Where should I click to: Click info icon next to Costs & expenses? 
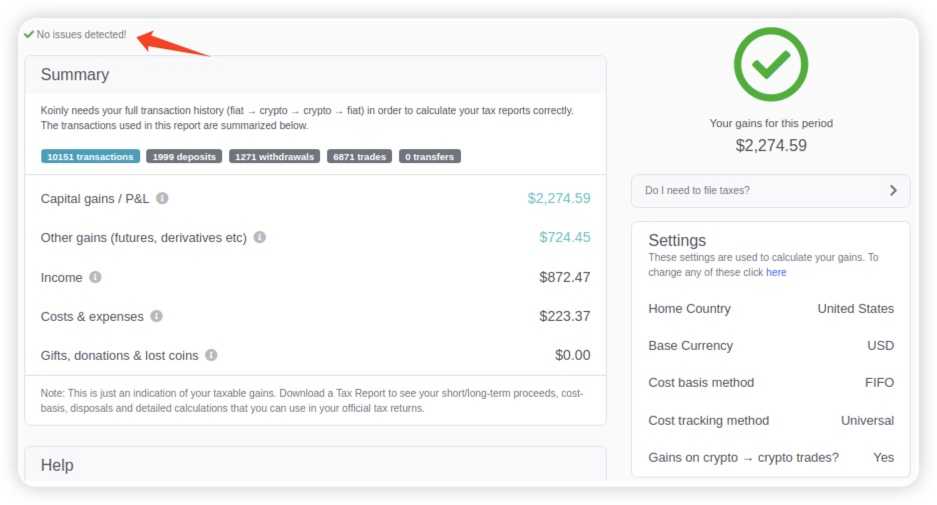[156, 316]
